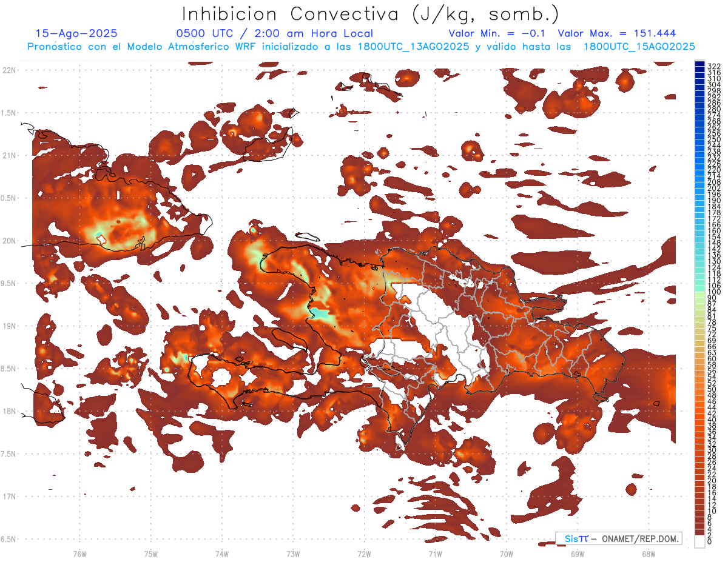
Task: Click the '75W' longitude label
Action: pos(150,554)
